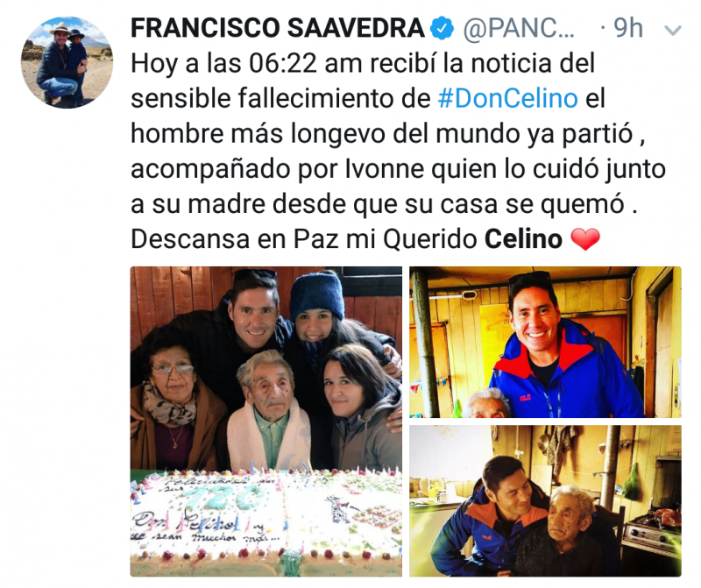Click the bold Celino word
Screen dimensions: 701x588
pyautogui.click(x=523, y=239)
